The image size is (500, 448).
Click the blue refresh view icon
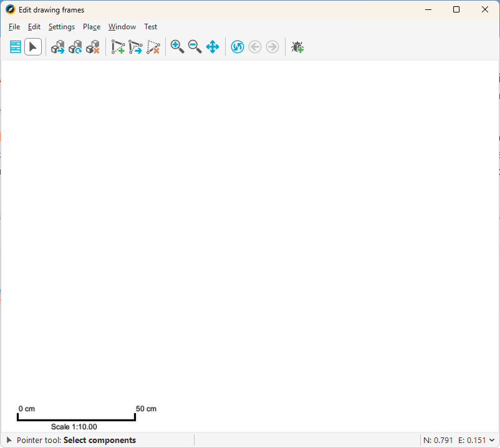click(x=238, y=47)
